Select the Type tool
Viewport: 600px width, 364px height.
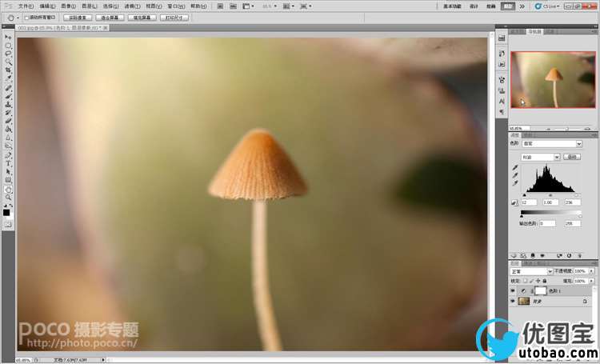coord(8,163)
